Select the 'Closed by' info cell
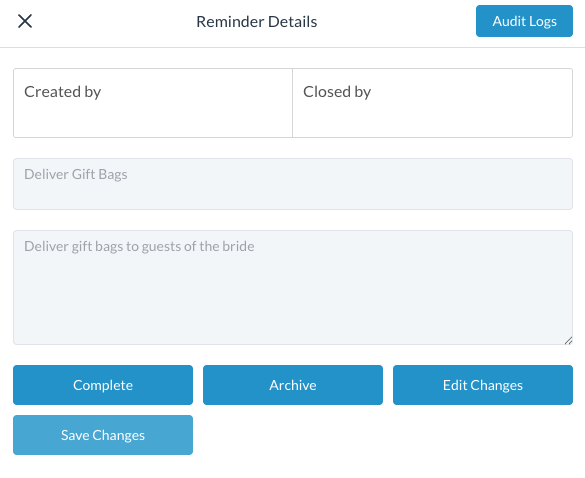 pyautogui.click(x=432, y=103)
